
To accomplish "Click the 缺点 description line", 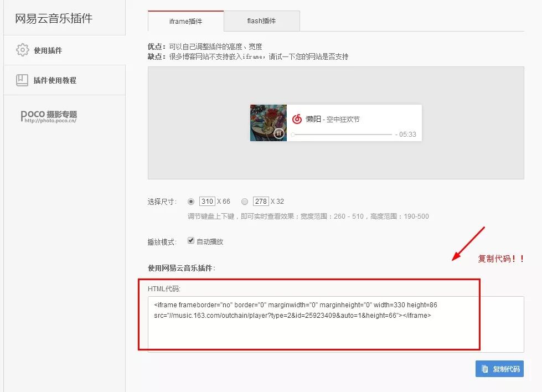I will [248, 56].
